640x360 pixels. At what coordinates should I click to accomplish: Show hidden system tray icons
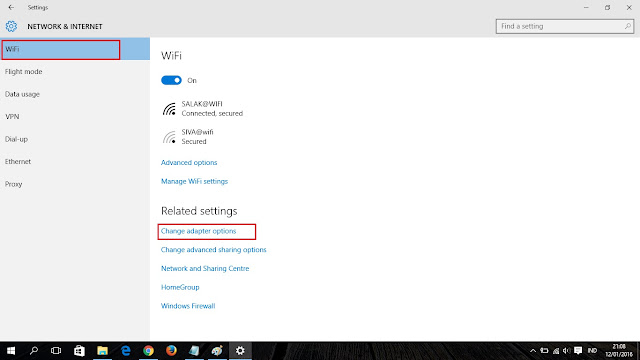[533, 351]
